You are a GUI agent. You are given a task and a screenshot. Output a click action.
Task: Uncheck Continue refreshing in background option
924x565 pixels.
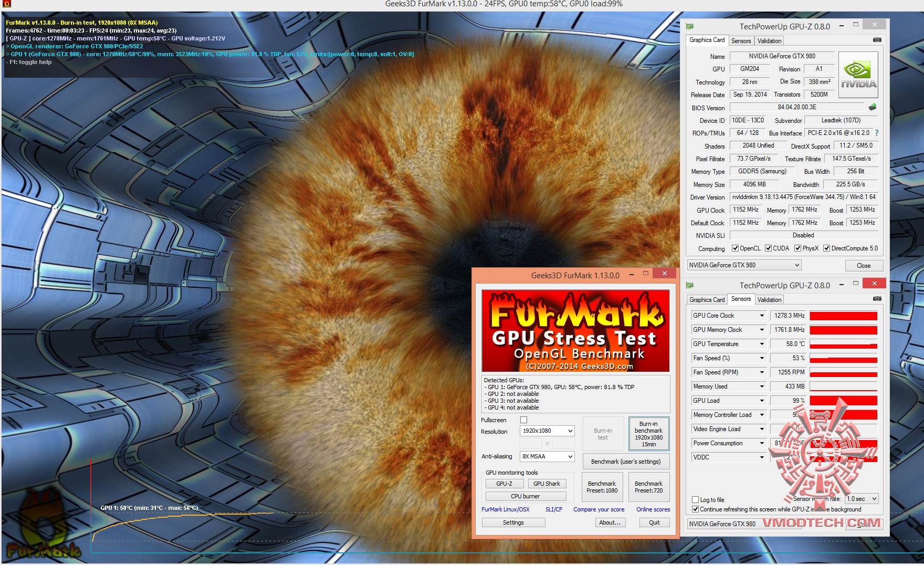click(696, 509)
